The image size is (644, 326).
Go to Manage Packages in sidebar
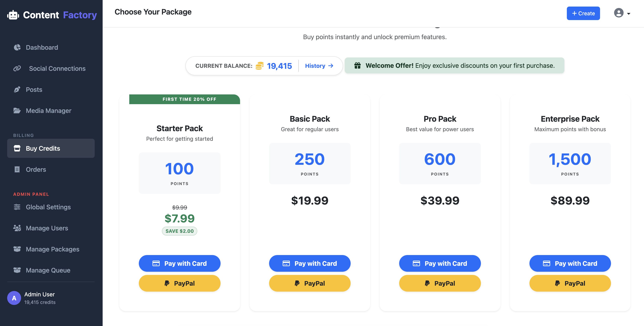(52, 249)
